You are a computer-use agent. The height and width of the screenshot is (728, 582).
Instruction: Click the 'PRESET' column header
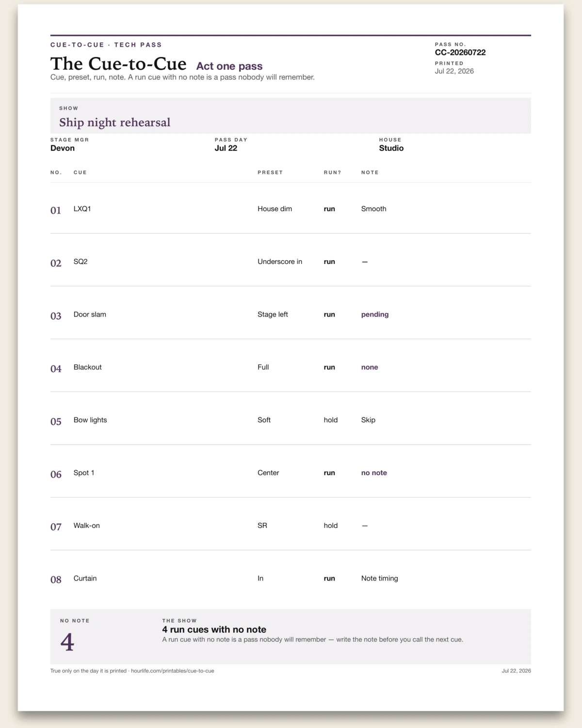click(270, 172)
